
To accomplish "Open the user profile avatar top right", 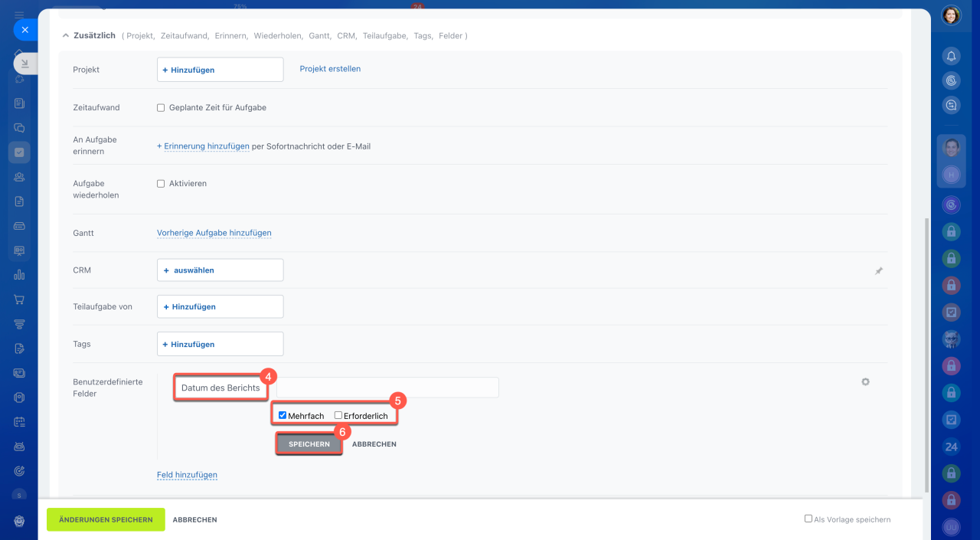I will point(951,15).
